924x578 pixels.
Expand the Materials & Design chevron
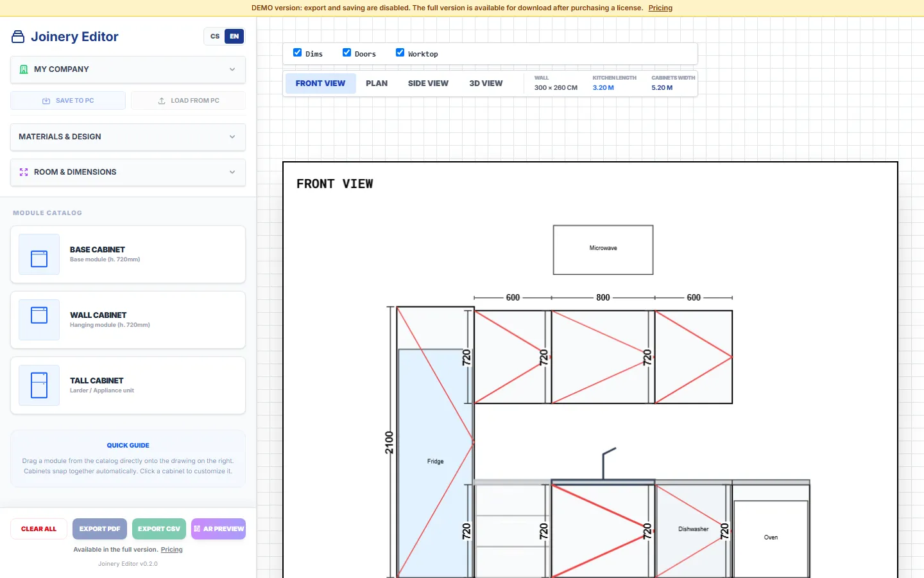[x=232, y=137]
